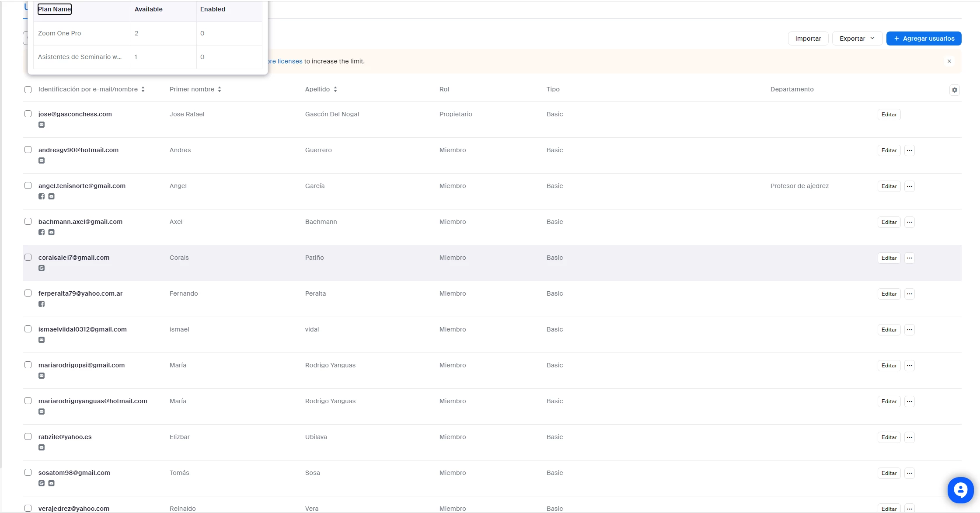The image size is (980, 513).
Task: Open the table column settings gear
Action: tap(954, 90)
